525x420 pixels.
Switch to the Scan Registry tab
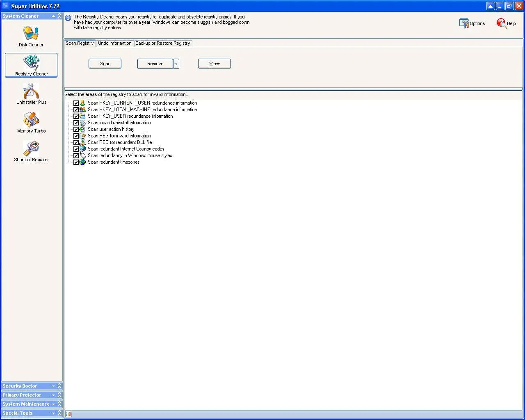click(80, 43)
